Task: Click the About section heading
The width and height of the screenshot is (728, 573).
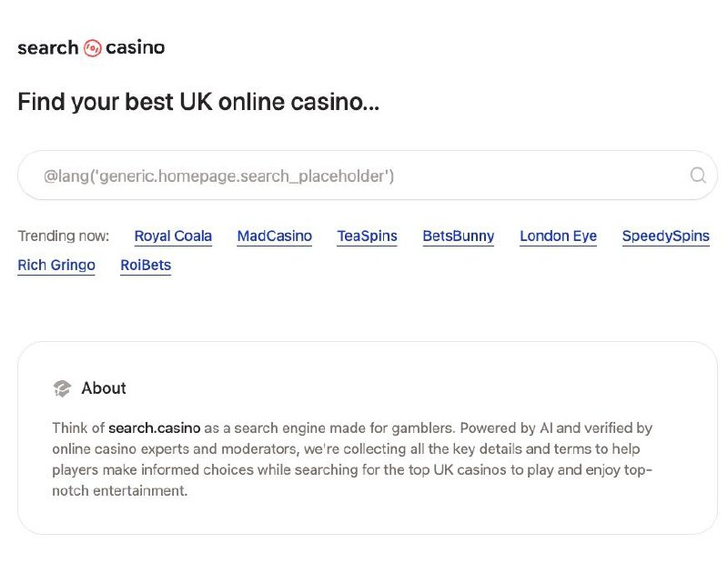Action: click(104, 388)
